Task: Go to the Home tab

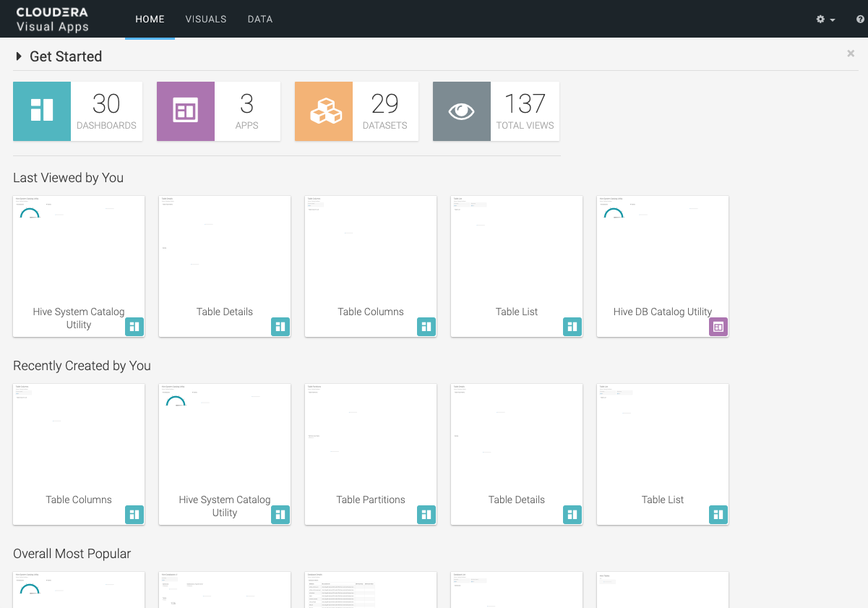Action: click(x=150, y=20)
